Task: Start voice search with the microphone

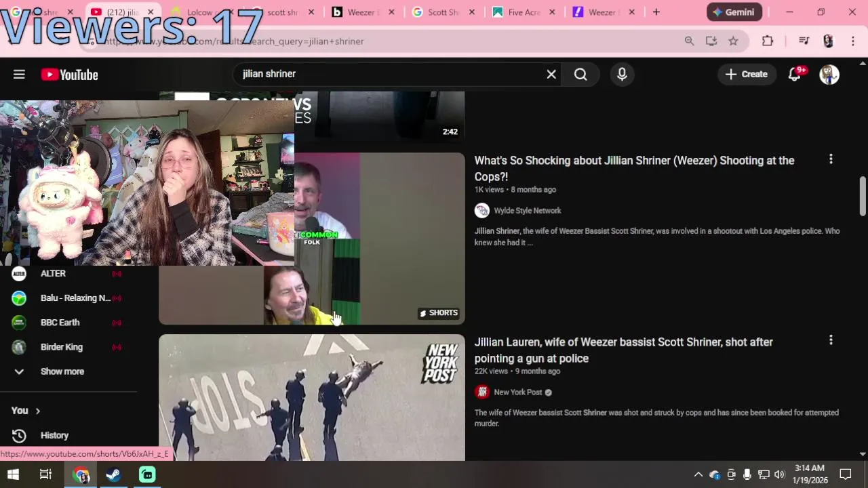Action: [x=622, y=75]
